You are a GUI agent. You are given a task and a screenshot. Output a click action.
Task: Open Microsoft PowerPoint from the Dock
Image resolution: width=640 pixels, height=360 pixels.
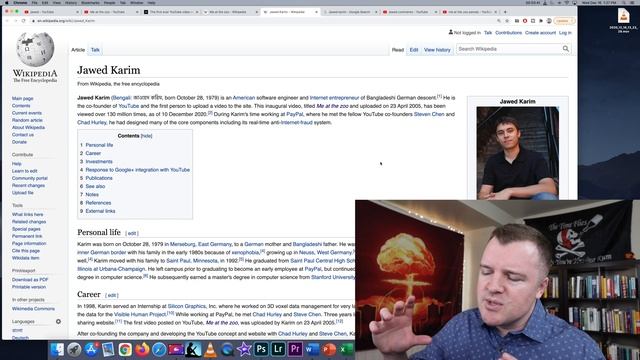pyautogui.click(x=329, y=349)
